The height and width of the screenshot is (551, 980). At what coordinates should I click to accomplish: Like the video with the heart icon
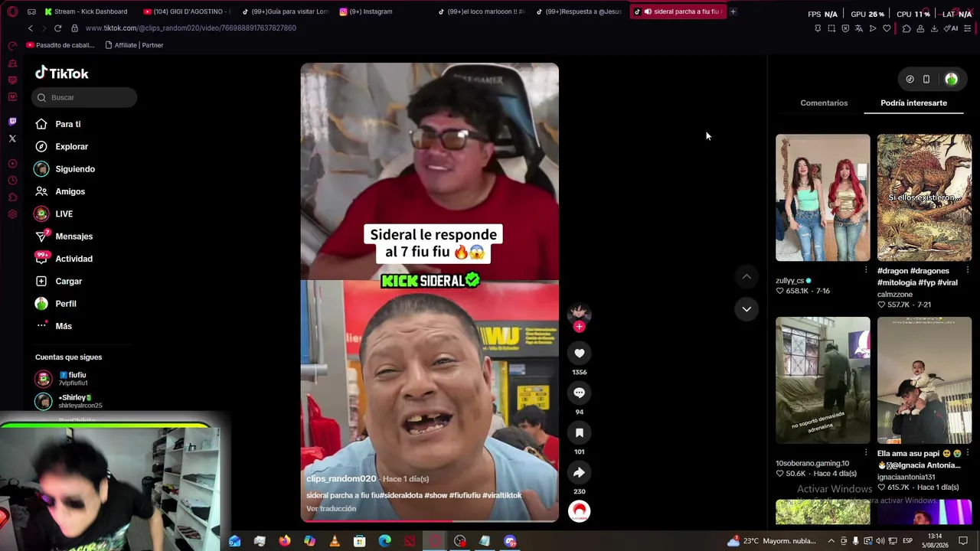(579, 353)
